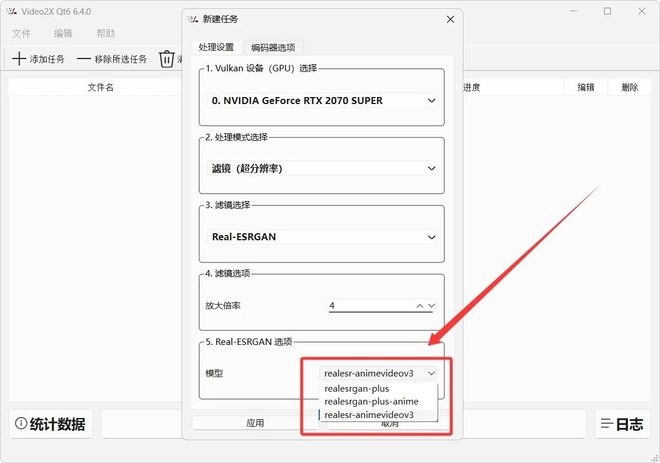Open the 文件 menu
Screen dimensions: 660x463
21,33
